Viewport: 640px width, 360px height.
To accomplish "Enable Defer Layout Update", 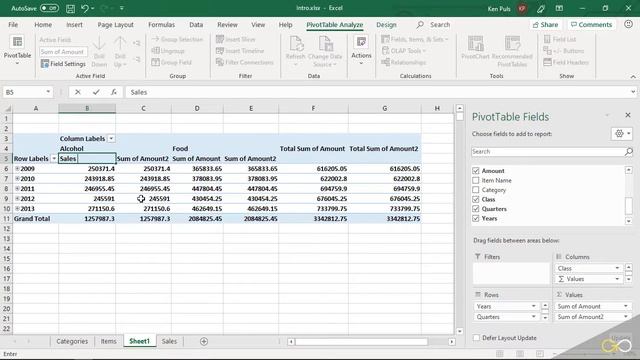I will tap(476, 338).
